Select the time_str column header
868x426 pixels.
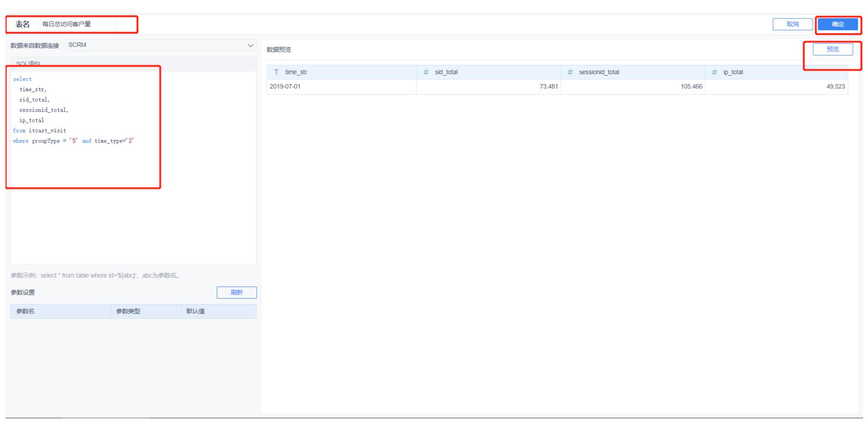(342, 72)
